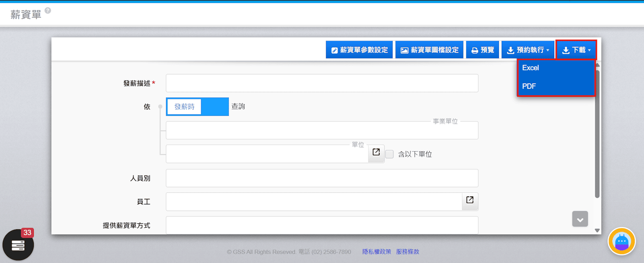This screenshot has width=644, height=263.
Task: Open 薪資單圖檔設定 image settings
Action: pyautogui.click(x=429, y=50)
